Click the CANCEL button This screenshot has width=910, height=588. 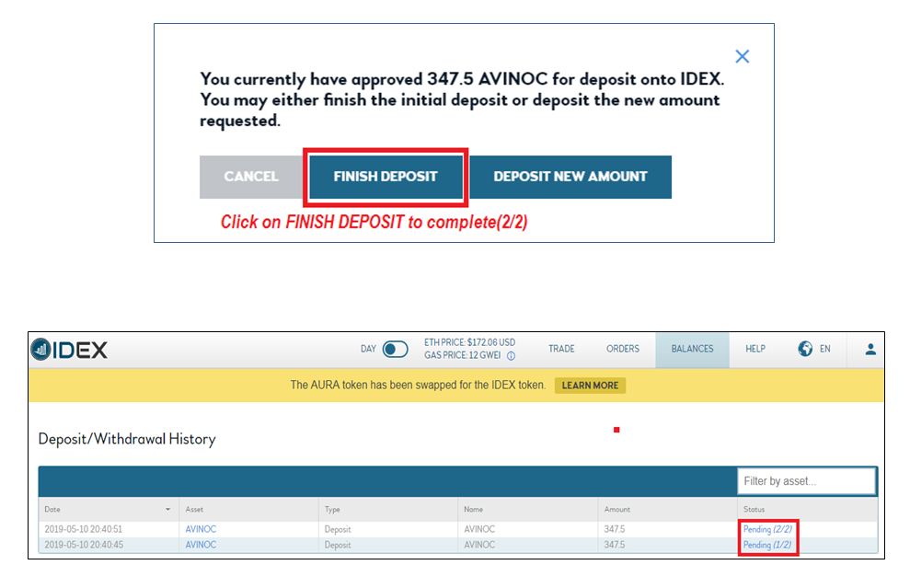(x=250, y=177)
